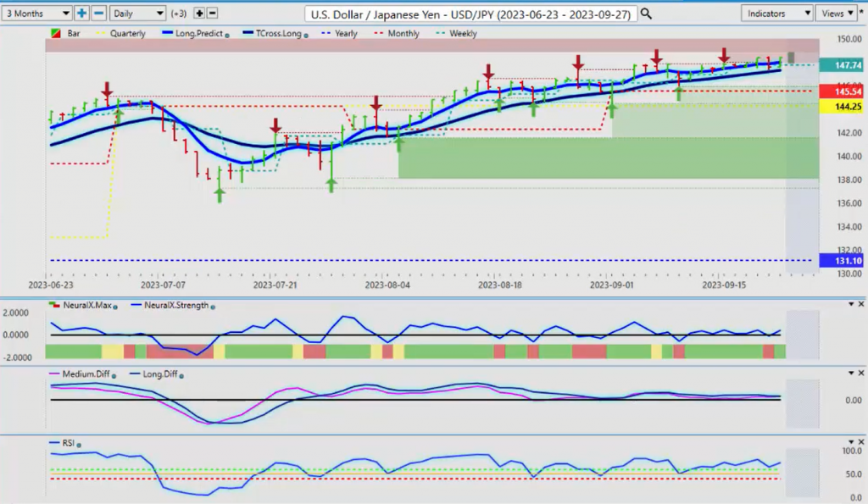Click the settings dot next to Long.Diff
Image resolution: width=868 pixels, height=504 pixels.
[x=181, y=375]
